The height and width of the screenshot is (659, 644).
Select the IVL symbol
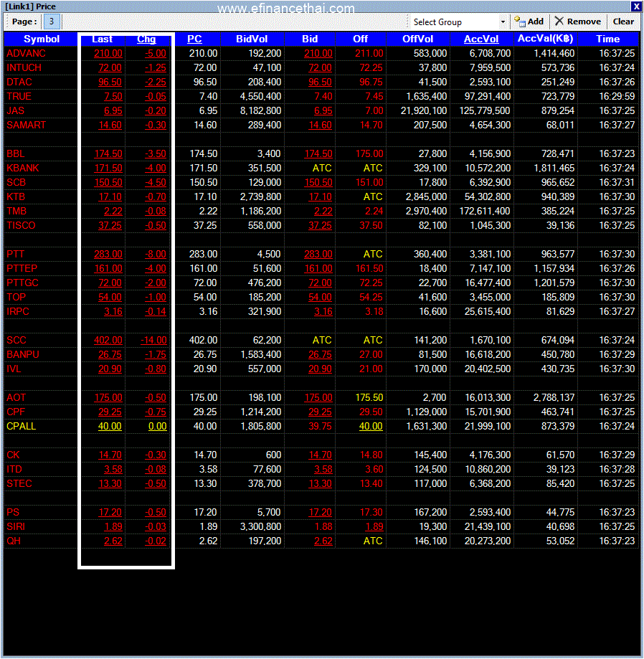tap(14, 369)
